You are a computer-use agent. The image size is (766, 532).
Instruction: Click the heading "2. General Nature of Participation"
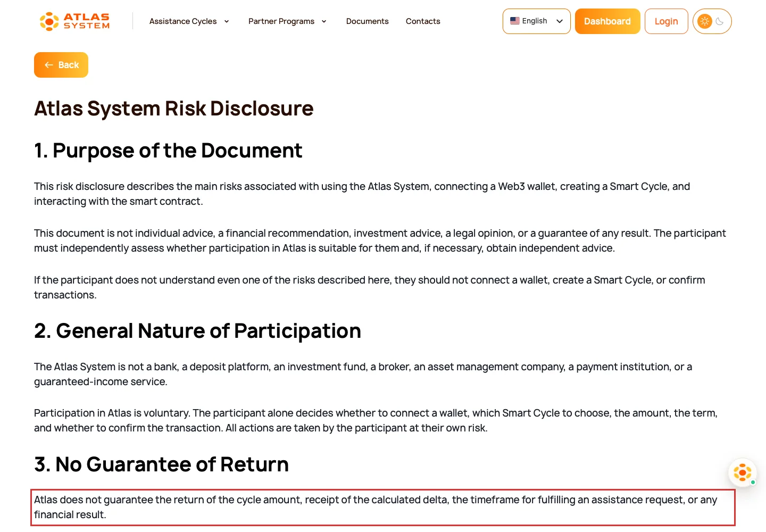point(198,331)
